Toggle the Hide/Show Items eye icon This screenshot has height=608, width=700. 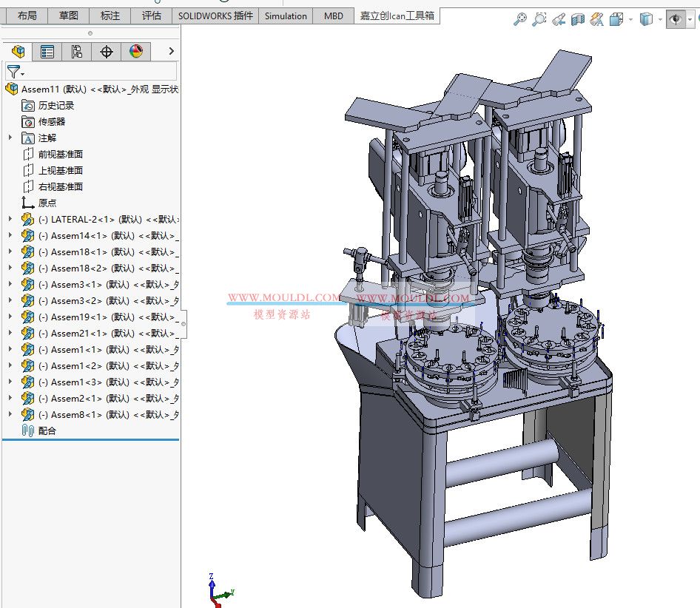[x=676, y=19]
